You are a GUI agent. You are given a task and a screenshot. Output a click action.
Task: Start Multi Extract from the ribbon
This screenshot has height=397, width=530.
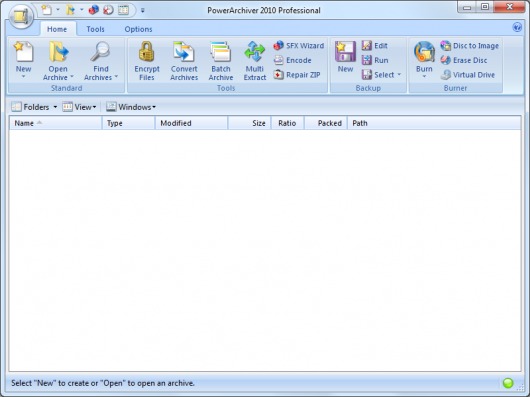pos(255,61)
